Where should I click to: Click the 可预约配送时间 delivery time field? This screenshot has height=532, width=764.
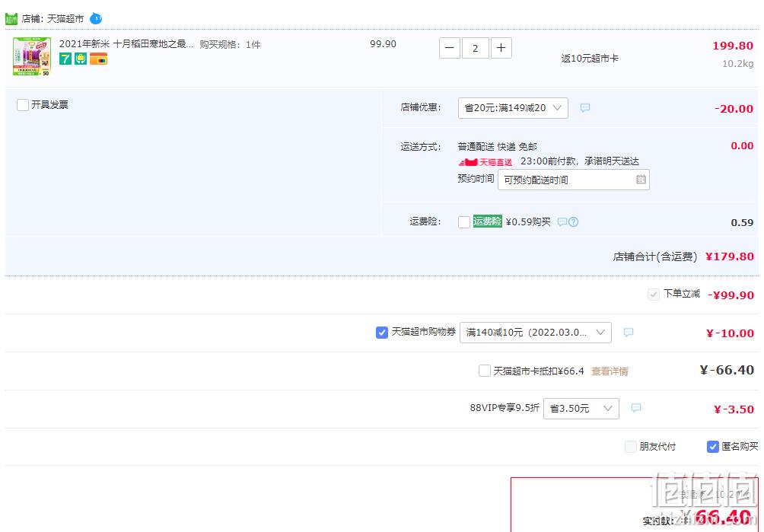click(x=574, y=180)
